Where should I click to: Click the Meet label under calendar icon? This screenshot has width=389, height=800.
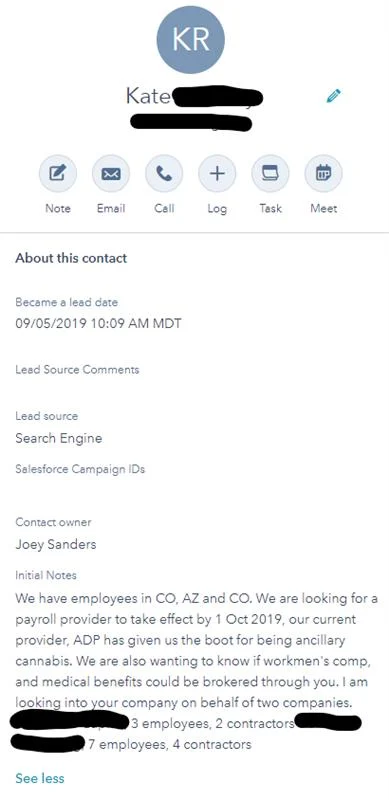point(324,208)
